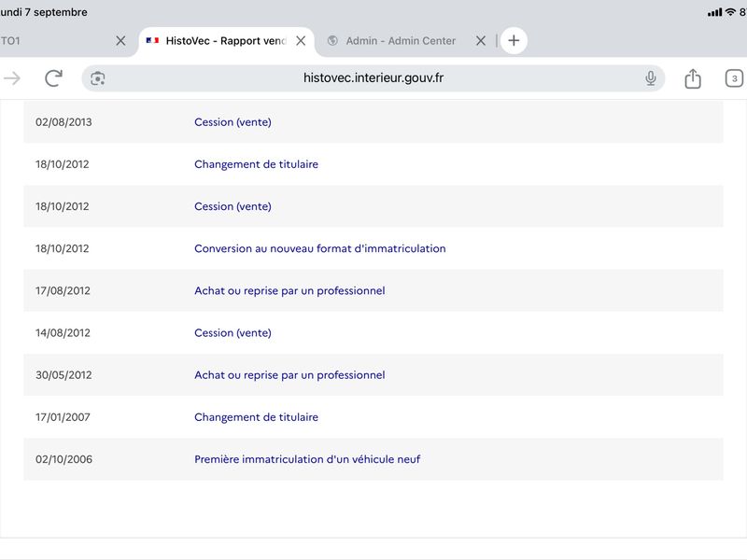Click Conversion au nouveau format d'immatriculation
Screen dimensions: 747x560
click(x=319, y=248)
